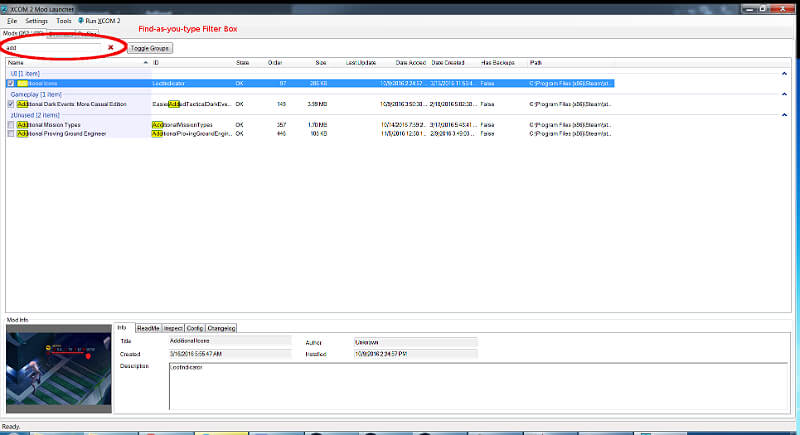Click the Toggle Groups button
Viewport: 800px width, 435px height.
[150, 48]
